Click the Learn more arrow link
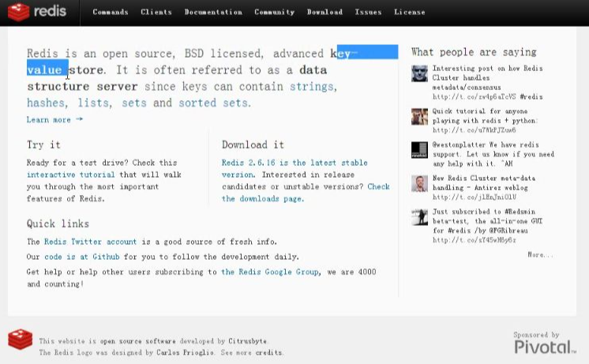This screenshot has height=364, width=589. pos(54,119)
